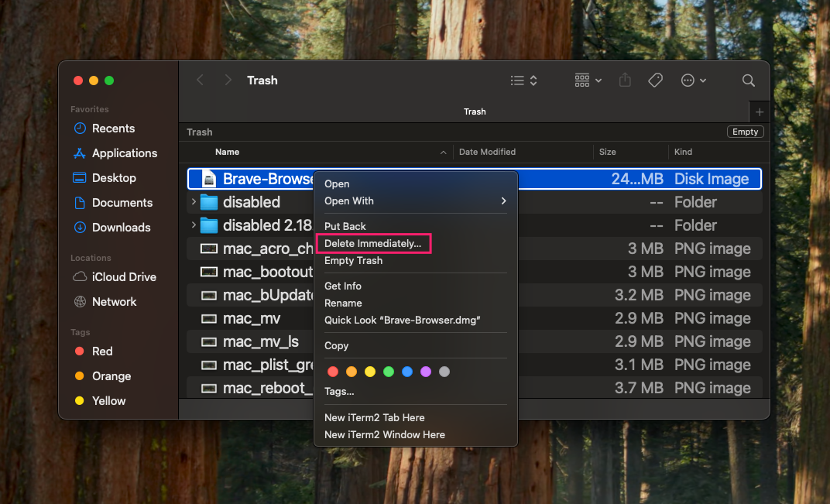Open the Open With submenu
Screen dimensions: 830x504
[x=416, y=201]
